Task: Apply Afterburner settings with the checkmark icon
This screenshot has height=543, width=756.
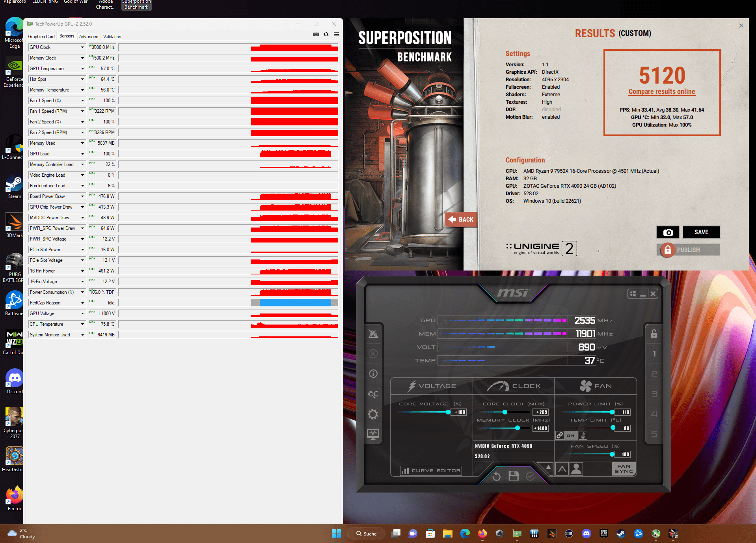Action: click(x=530, y=476)
